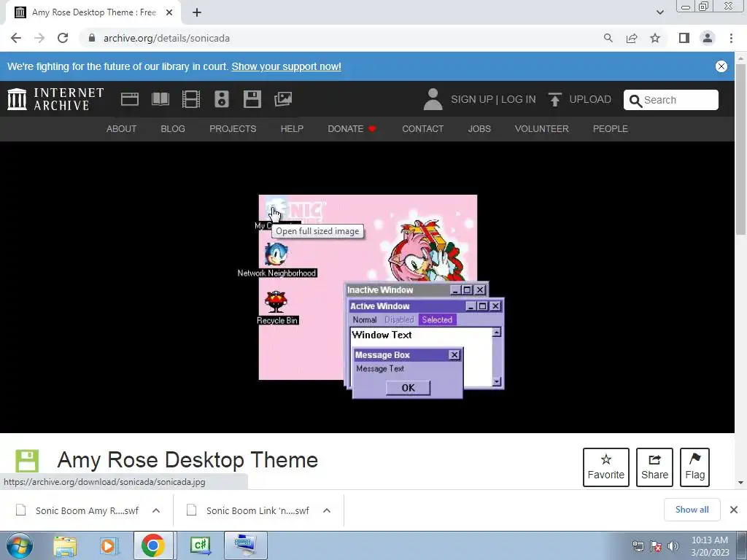Click Show all downloads
The width and height of the screenshot is (747, 560).
coord(692,510)
